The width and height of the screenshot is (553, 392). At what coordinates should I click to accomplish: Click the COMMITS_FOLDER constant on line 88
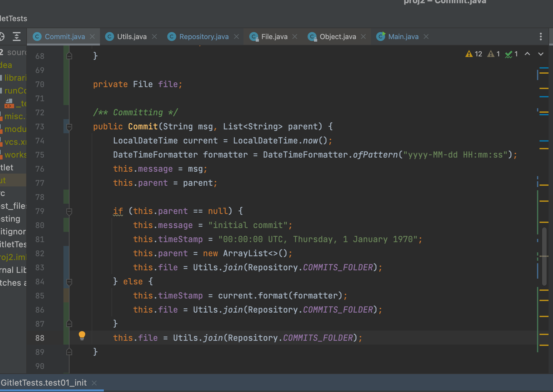pyautogui.click(x=318, y=338)
